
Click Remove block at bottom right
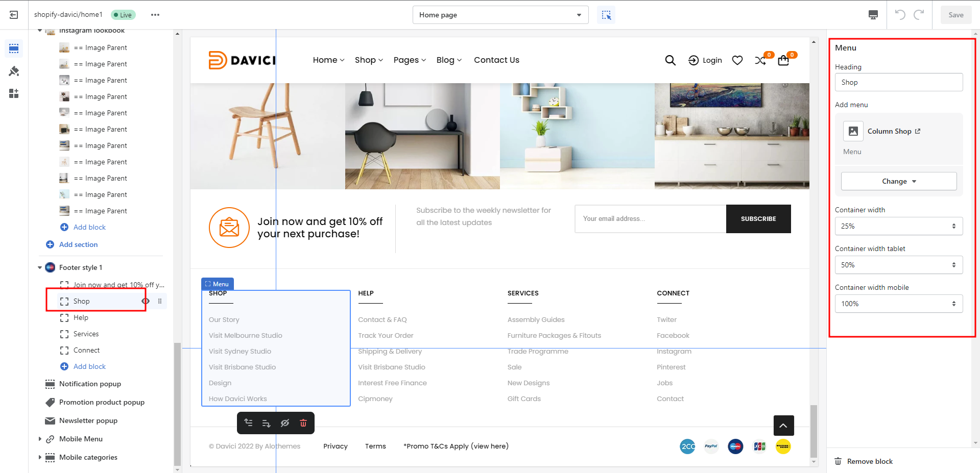tap(869, 461)
